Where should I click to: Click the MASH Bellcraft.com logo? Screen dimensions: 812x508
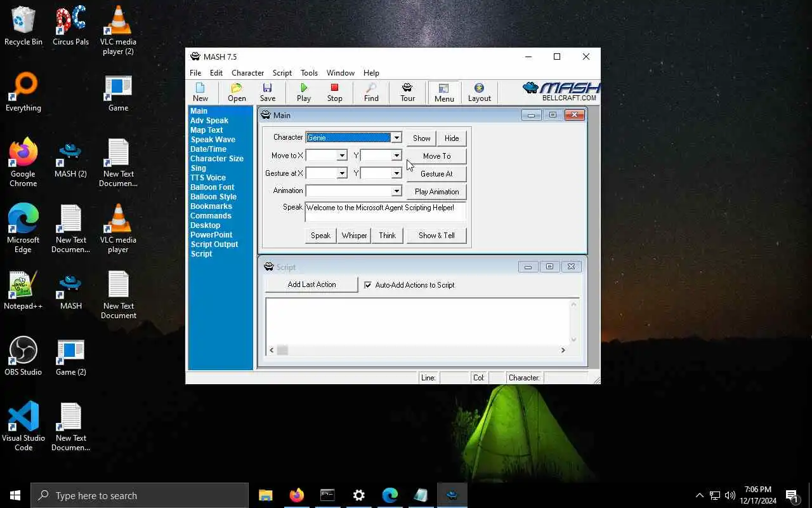click(x=560, y=91)
